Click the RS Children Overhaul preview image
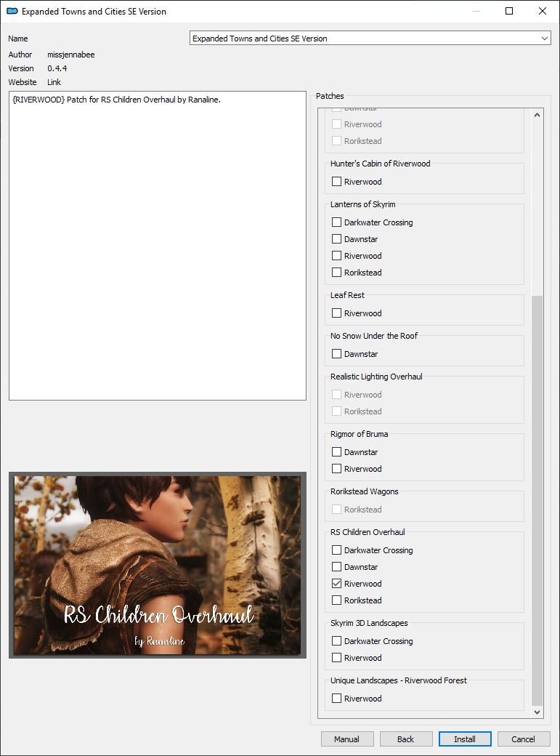The image size is (560, 756). click(x=158, y=565)
